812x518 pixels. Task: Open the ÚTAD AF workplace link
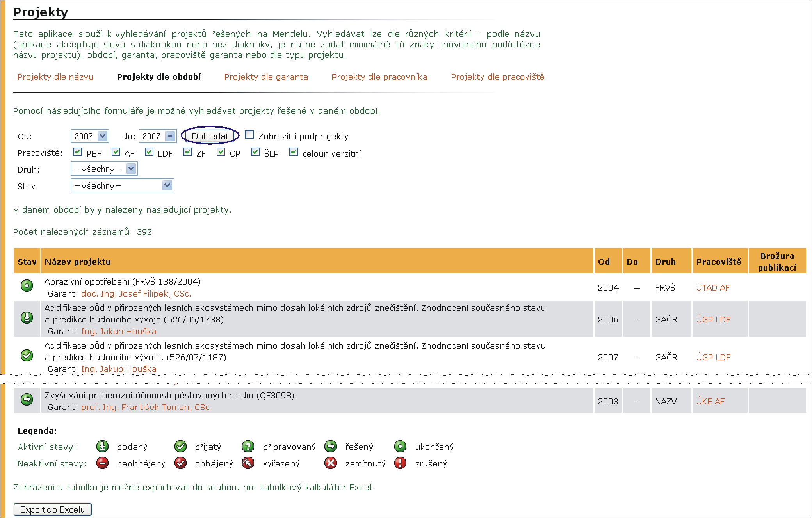pos(713,288)
